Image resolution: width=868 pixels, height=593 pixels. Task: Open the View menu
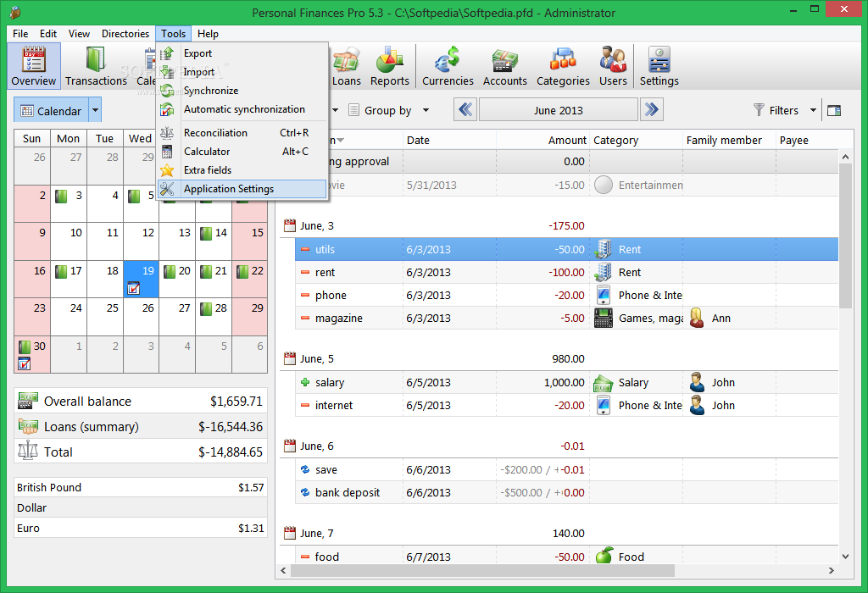point(79,34)
